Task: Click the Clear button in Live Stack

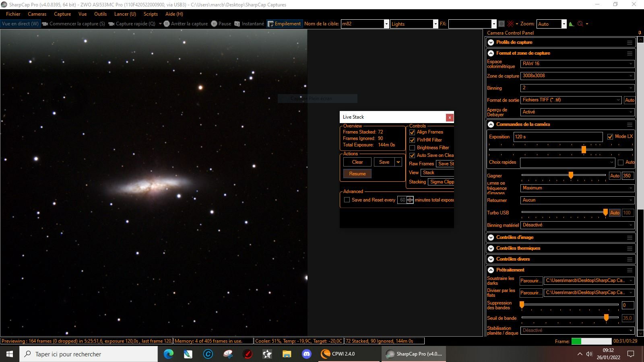Action: tap(357, 162)
